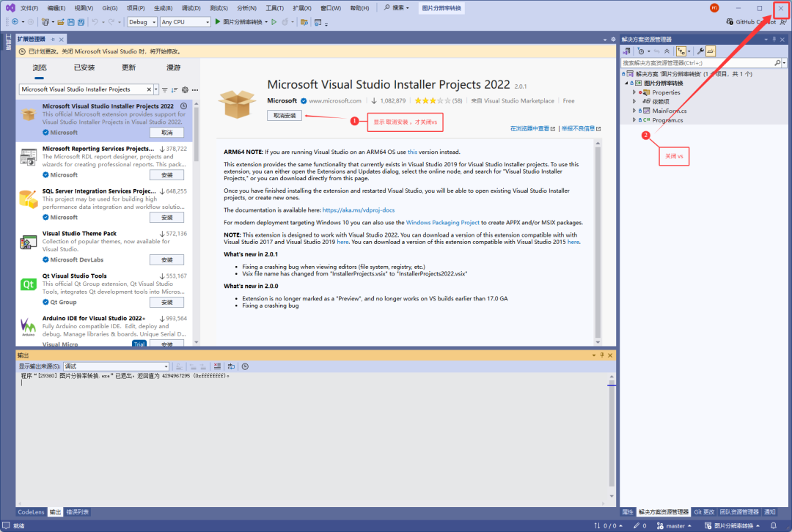Click the start without debugging outline play icon
Viewport: 792px width, 532px height.
tap(274, 22)
